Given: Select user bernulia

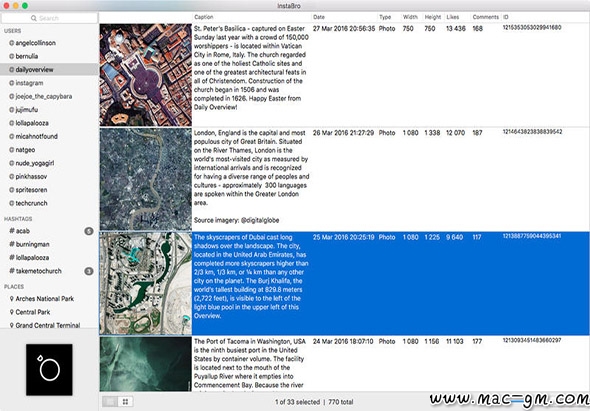Looking at the screenshot, I should click(26, 56).
